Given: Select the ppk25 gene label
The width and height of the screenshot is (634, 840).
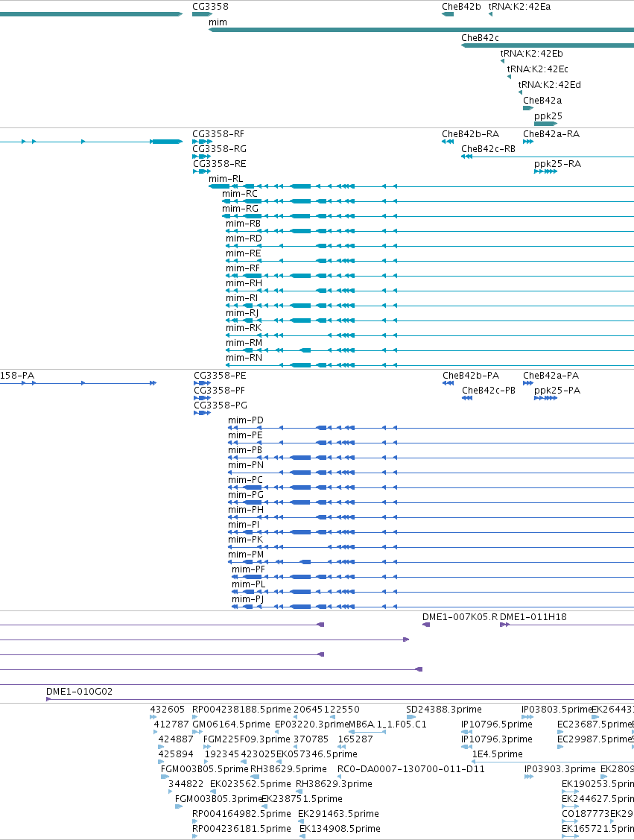Looking at the screenshot, I should pyautogui.click(x=548, y=116).
